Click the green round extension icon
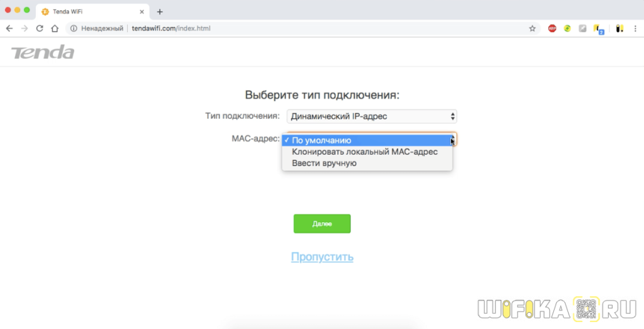 [567, 28]
